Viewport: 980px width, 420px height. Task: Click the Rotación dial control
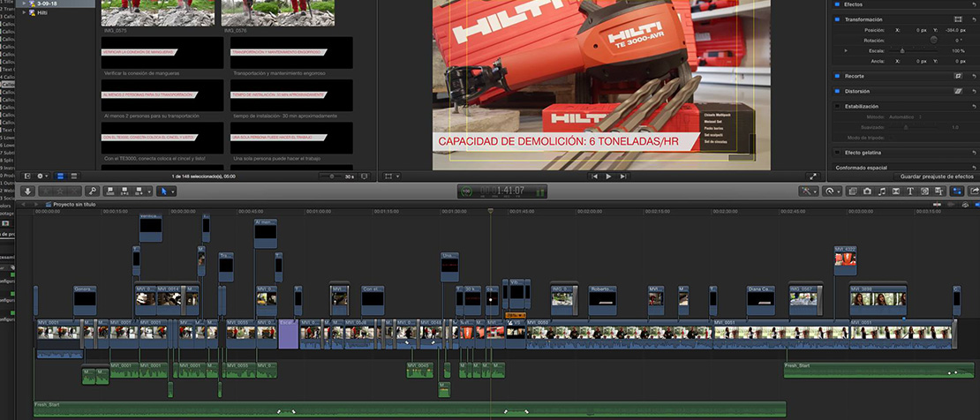click(934, 40)
